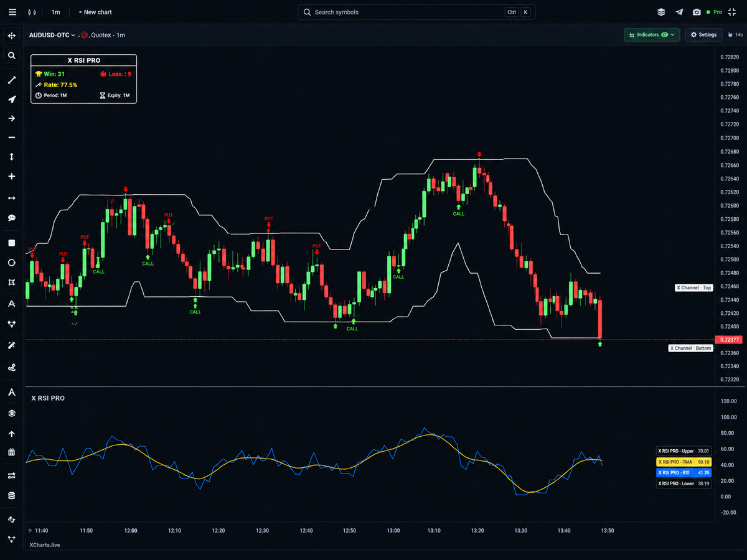Click the X RSI PRO stats panel title
This screenshot has height=560, width=747.
click(x=84, y=60)
